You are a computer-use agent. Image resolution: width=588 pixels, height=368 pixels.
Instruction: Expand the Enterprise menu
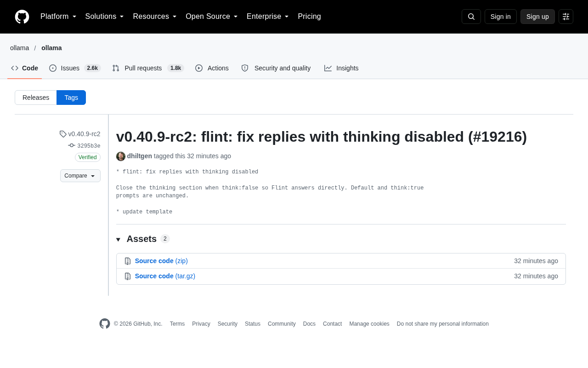click(268, 17)
